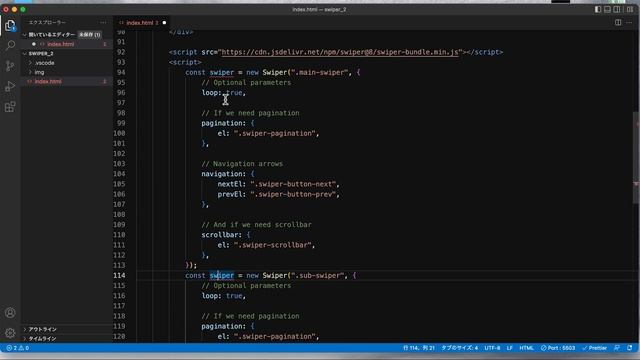The image size is (640, 360).
Task: Open Explorer panel more actions (three dots)
Action: pyautogui.click(x=103, y=22)
